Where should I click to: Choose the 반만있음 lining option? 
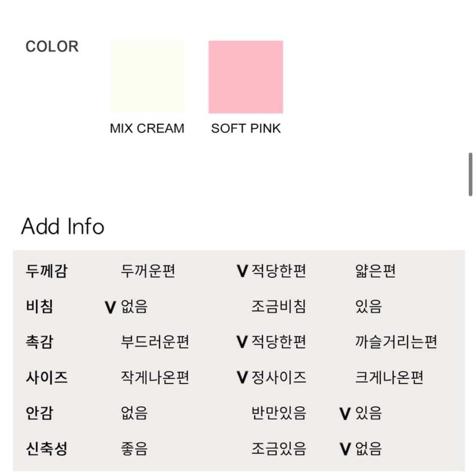[278, 413]
